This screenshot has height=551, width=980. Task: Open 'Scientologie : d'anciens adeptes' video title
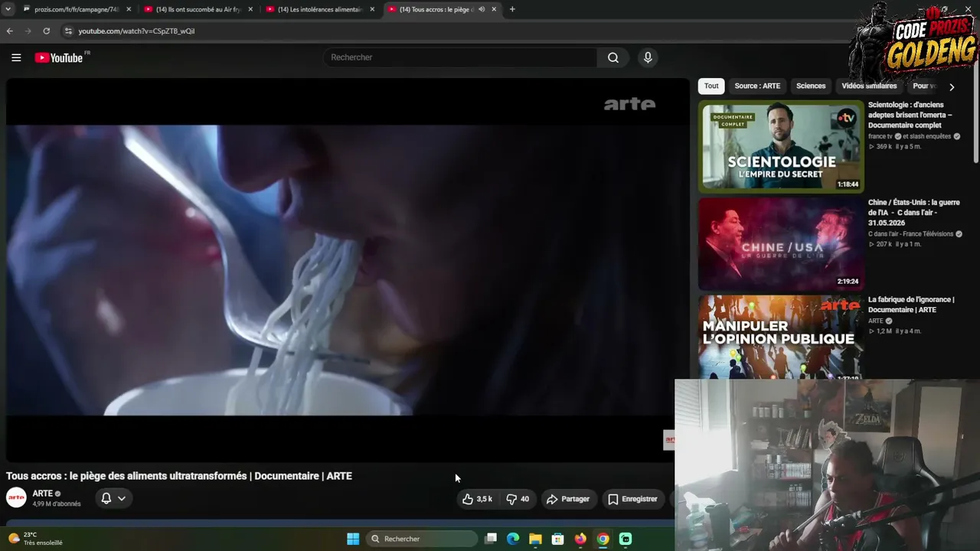[x=910, y=115]
